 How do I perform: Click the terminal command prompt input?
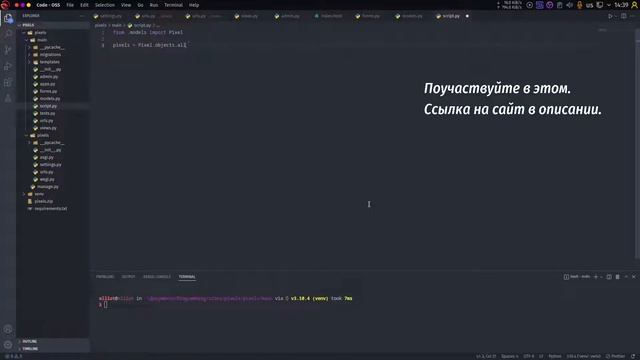105,304
